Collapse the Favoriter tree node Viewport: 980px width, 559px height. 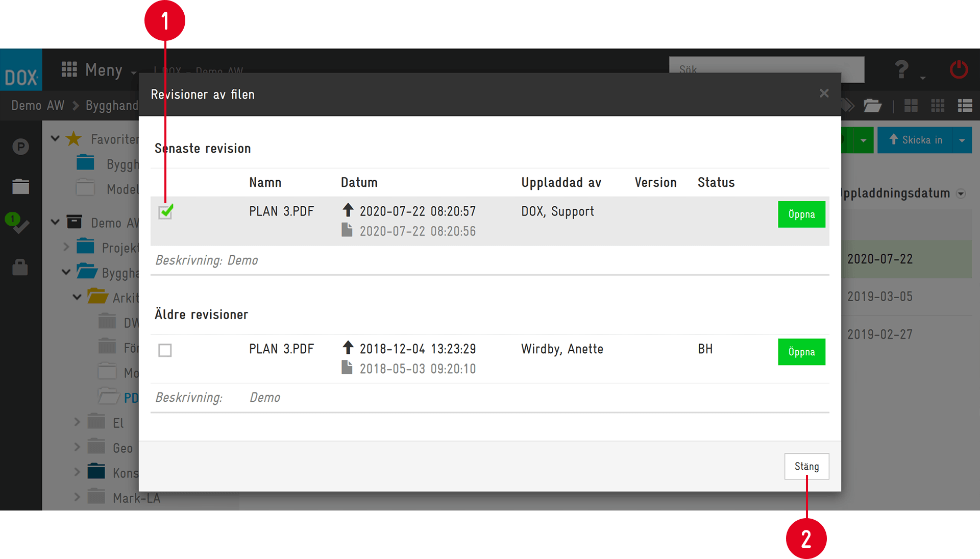(56, 138)
